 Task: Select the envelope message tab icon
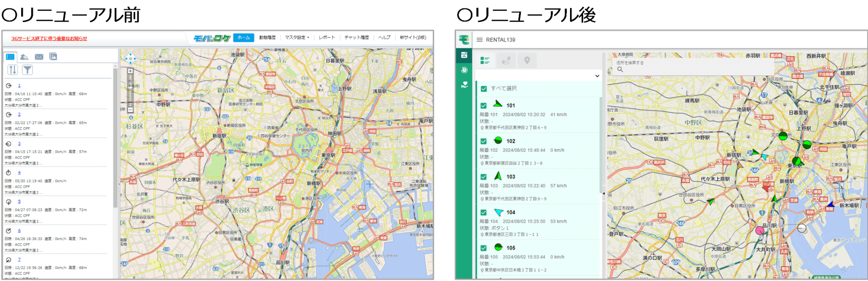(x=39, y=57)
